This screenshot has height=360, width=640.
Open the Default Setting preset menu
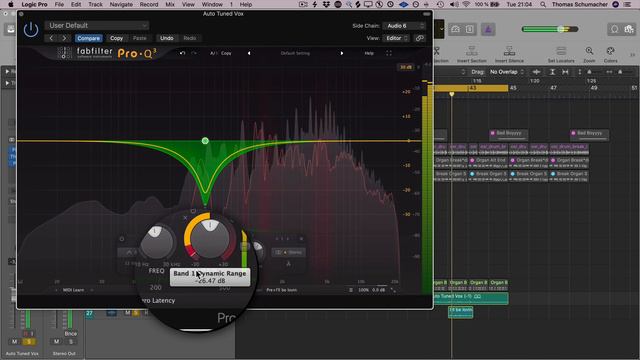point(295,53)
